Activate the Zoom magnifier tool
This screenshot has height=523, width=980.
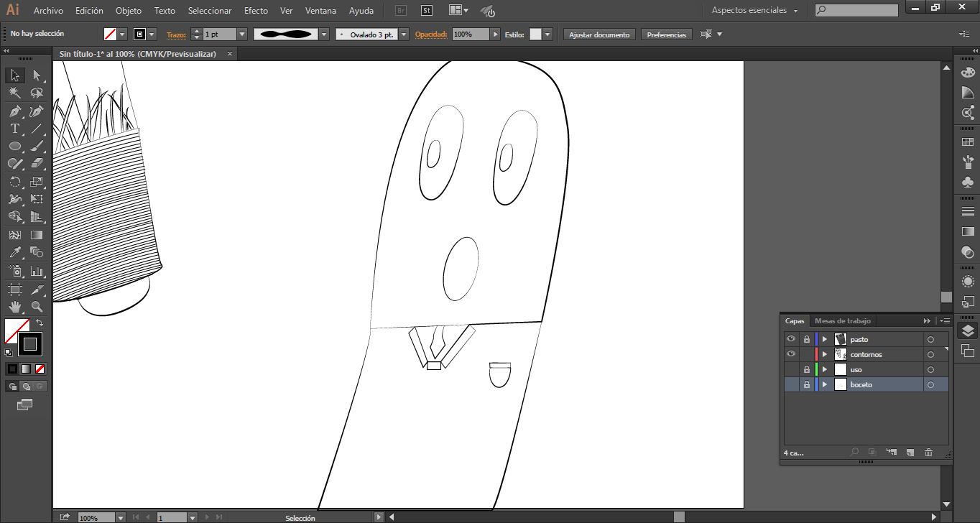pyautogui.click(x=37, y=307)
